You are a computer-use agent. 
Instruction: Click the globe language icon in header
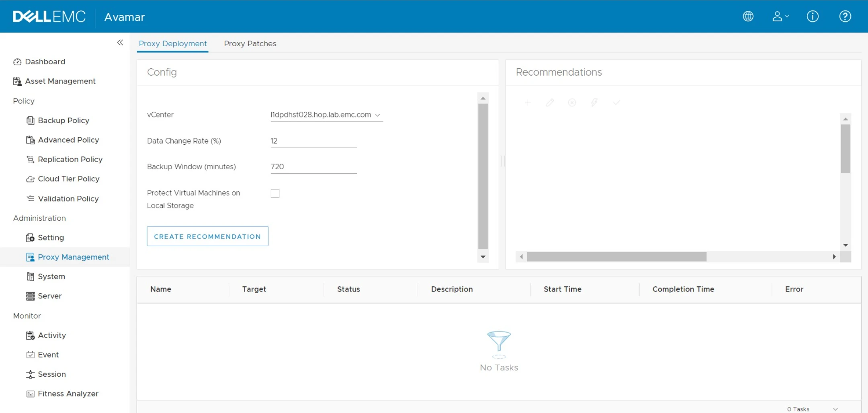click(x=748, y=16)
